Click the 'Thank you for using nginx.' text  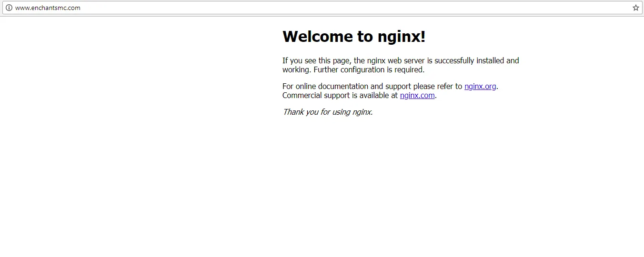click(328, 112)
